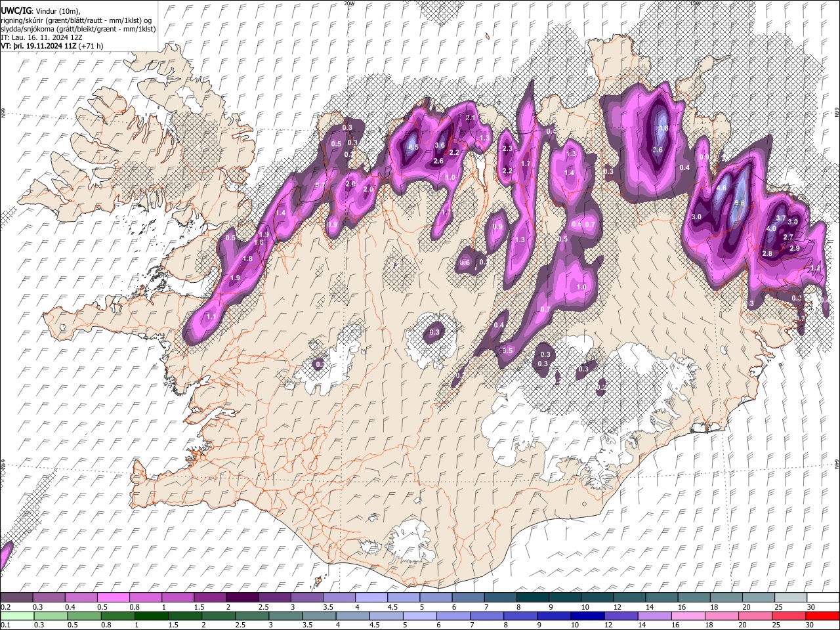Click the header line starting 'rigning/skúrir'

point(76,20)
